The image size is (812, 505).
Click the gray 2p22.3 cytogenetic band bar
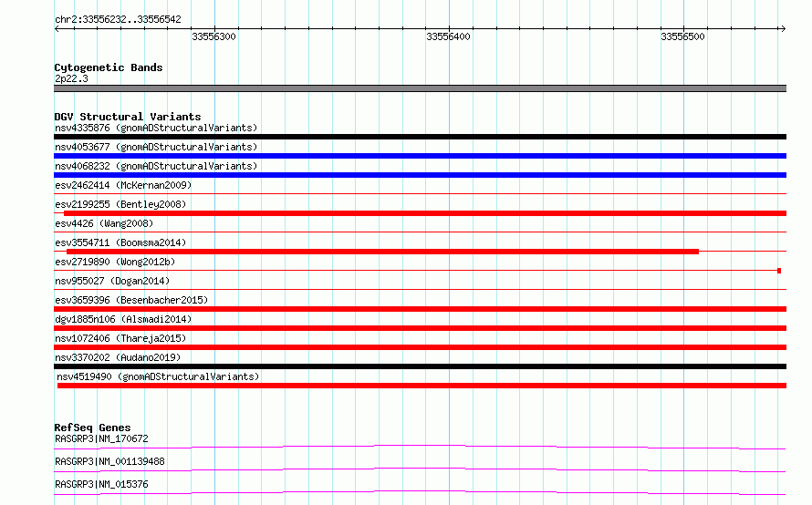(x=420, y=88)
